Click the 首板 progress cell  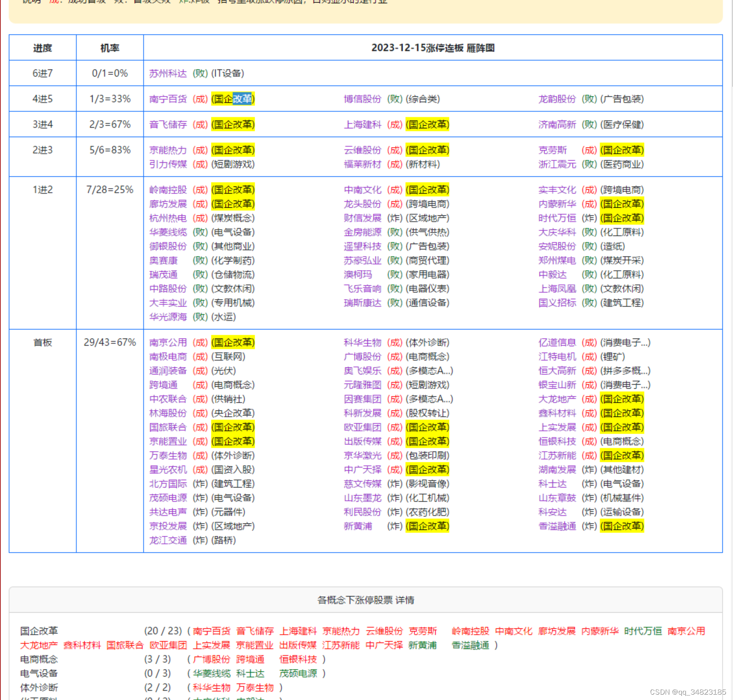click(x=43, y=441)
